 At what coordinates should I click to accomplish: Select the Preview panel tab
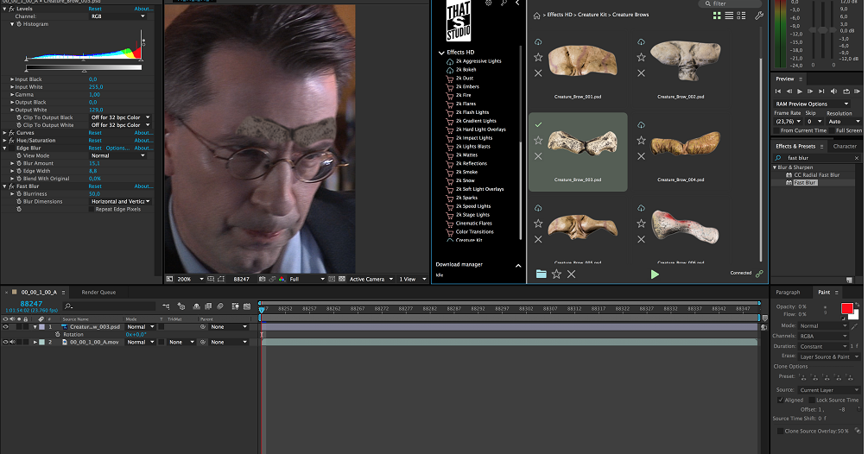[x=784, y=79]
